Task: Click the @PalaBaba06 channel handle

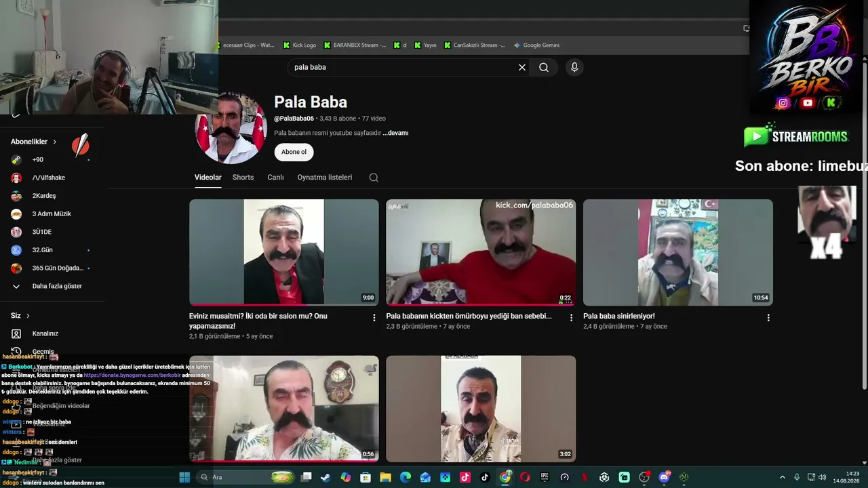Action: coord(294,119)
